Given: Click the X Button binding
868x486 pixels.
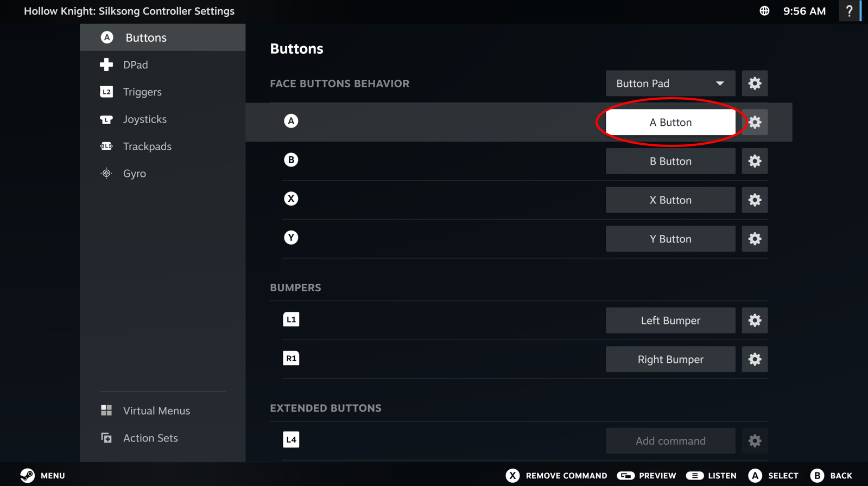Looking at the screenshot, I should pos(670,200).
